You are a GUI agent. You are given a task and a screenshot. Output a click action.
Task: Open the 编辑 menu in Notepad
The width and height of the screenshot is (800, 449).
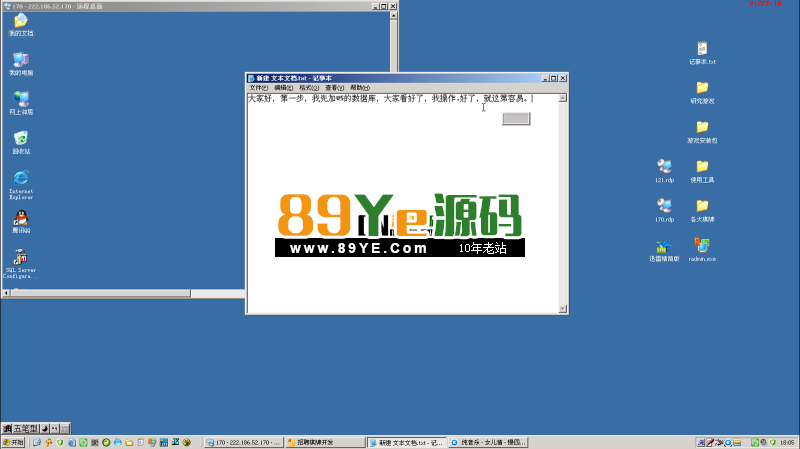pos(283,88)
